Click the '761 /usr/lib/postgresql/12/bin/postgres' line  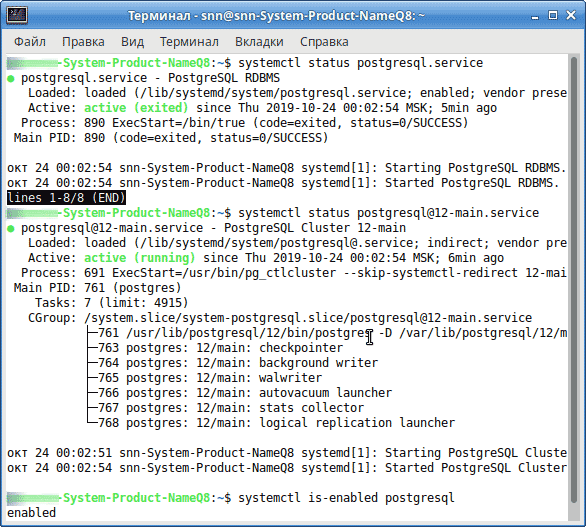[x=333, y=333]
